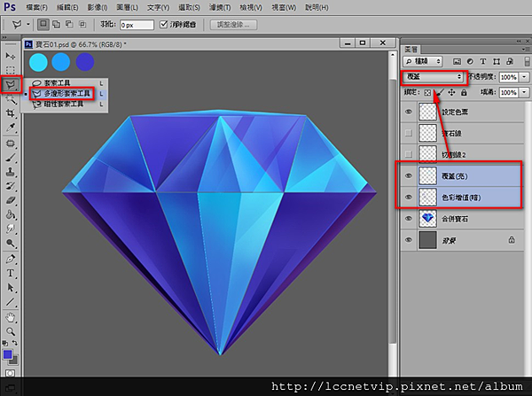Select the Hand tool
This screenshot has height=396, width=532.
11,316
